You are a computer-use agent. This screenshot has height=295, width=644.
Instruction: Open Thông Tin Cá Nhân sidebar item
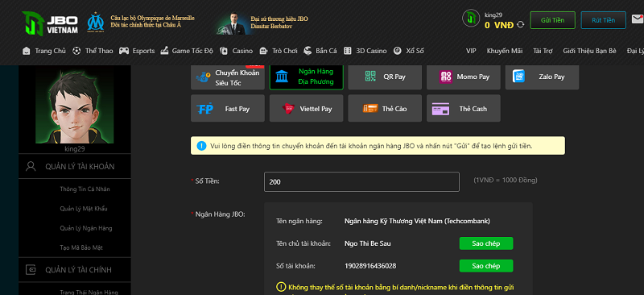[85, 189]
